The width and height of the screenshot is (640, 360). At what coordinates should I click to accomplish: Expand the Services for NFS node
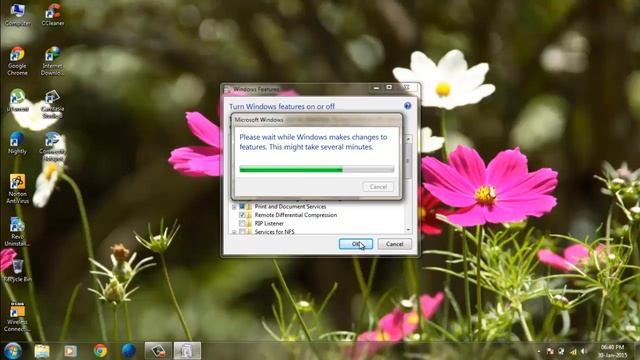(234, 232)
